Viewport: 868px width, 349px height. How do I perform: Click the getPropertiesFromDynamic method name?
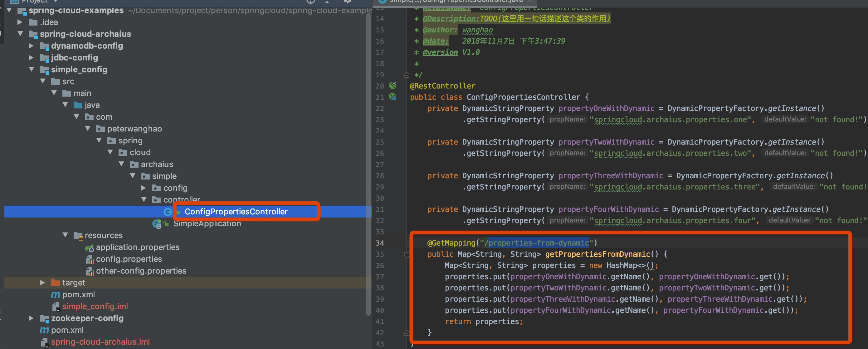pos(597,255)
